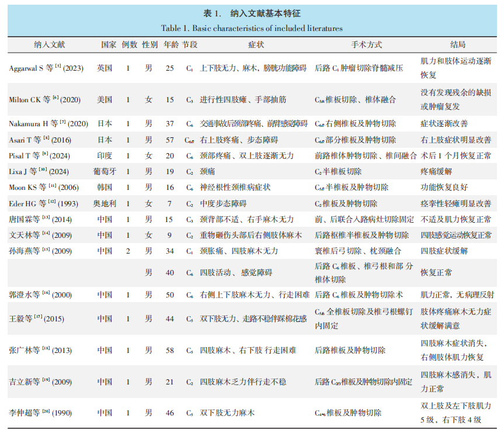The image size is (504, 433).
Task: Click the symptom '重物砸伤头部后右侧肢体麻木'
Action: 251,235
